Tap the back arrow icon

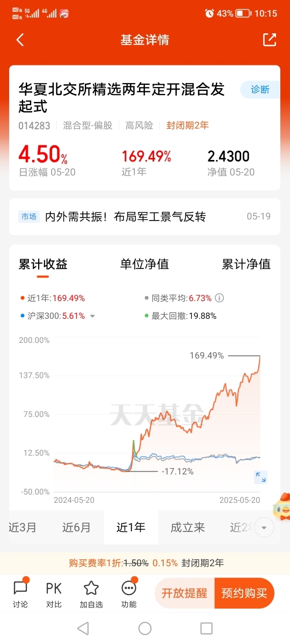[20, 40]
